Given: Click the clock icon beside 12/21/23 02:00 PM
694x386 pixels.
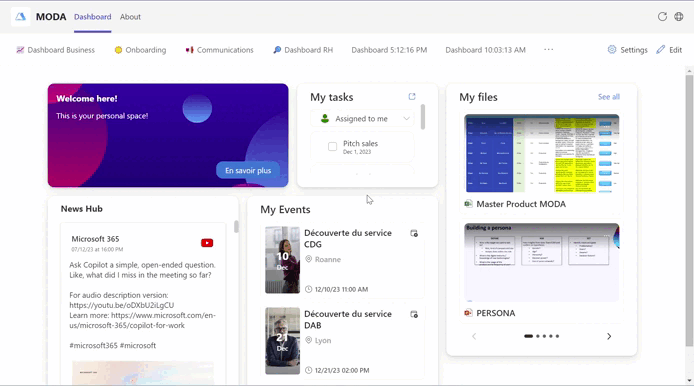Looking at the screenshot, I should click(x=308, y=371).
